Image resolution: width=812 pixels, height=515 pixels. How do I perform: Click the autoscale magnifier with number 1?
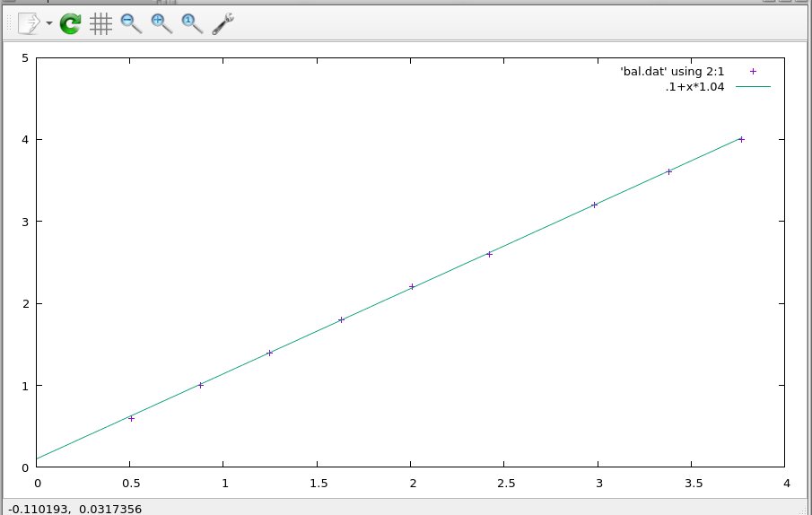coord(192,24)
